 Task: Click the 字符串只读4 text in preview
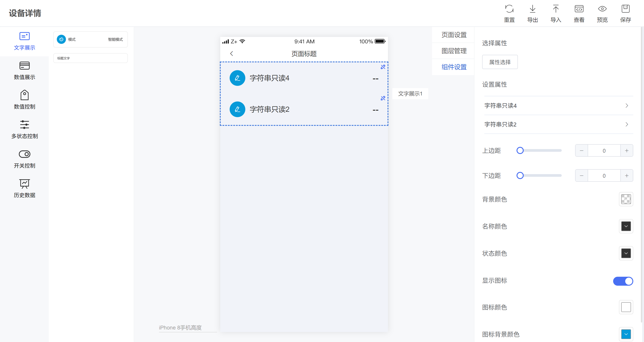click(x=269, y=78)
